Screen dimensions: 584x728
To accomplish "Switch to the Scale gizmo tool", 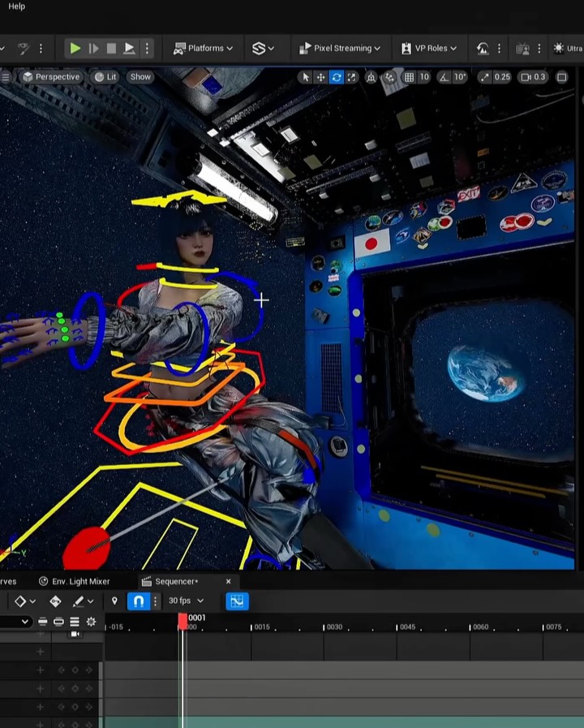I will (351, 77).
